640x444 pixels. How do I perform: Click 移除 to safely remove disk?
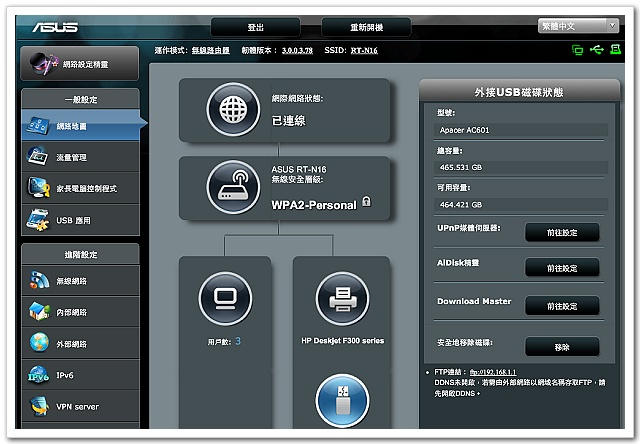click(x=562, y=347)
